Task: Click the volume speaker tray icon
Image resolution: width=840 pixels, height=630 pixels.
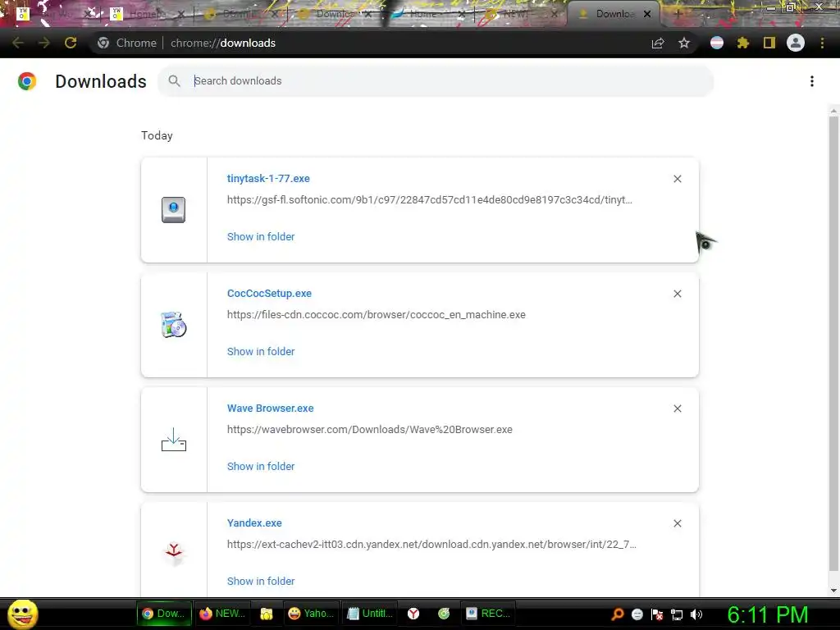Action: (696, 614)
